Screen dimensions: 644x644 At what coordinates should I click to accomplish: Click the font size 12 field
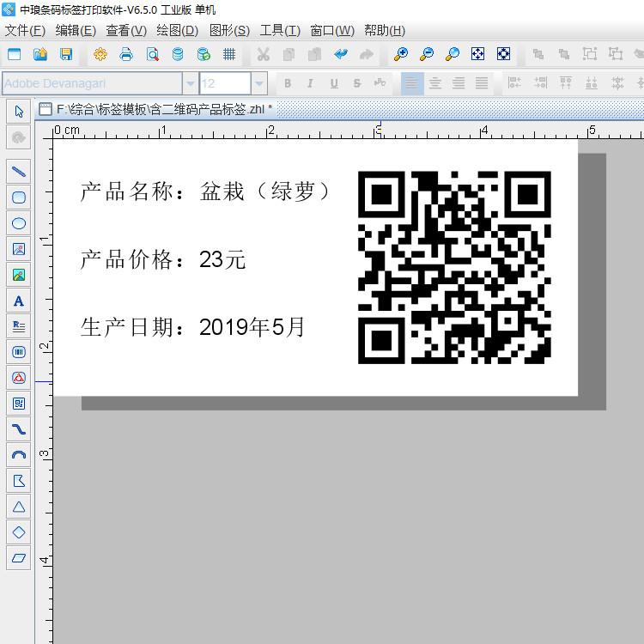pyautogui.click(x=225, y=84)
